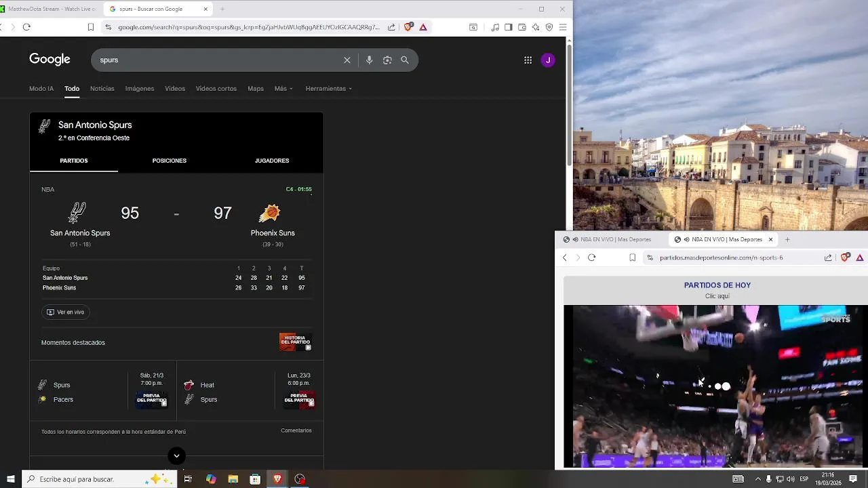Open the JUGADORES tab in Spurs card
This screenshot has height=488, width=868.
(272, 161)
